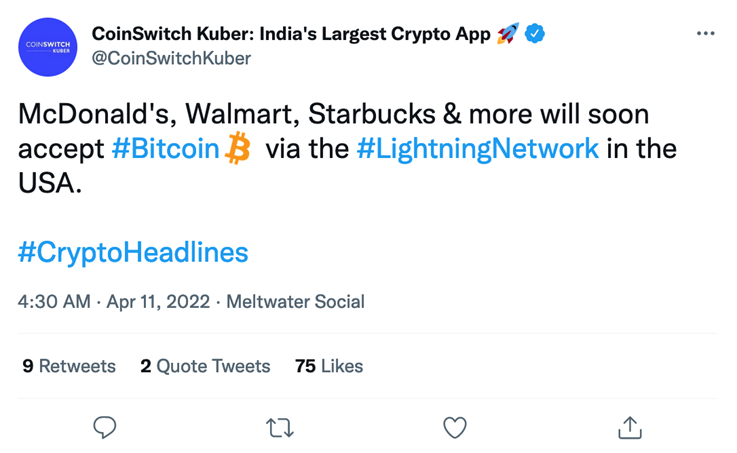Open the #LightningNetwork hashtag

tap(478, 149)
